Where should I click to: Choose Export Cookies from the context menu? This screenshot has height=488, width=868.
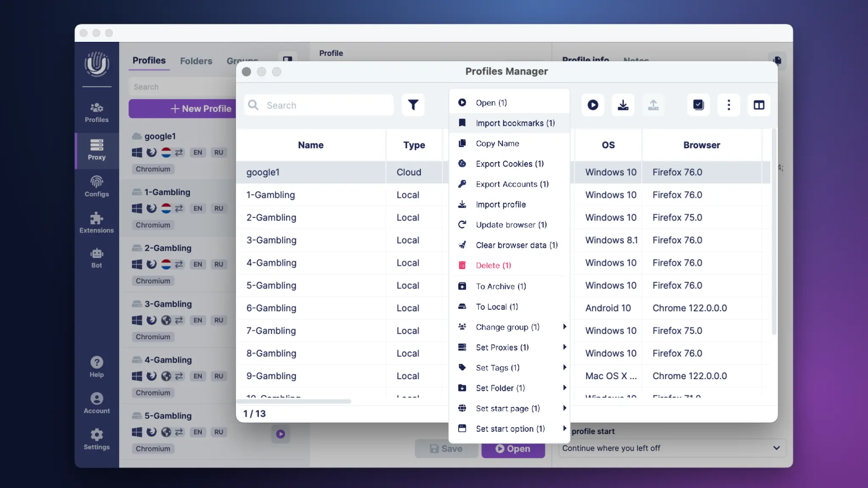coord(509,164)
